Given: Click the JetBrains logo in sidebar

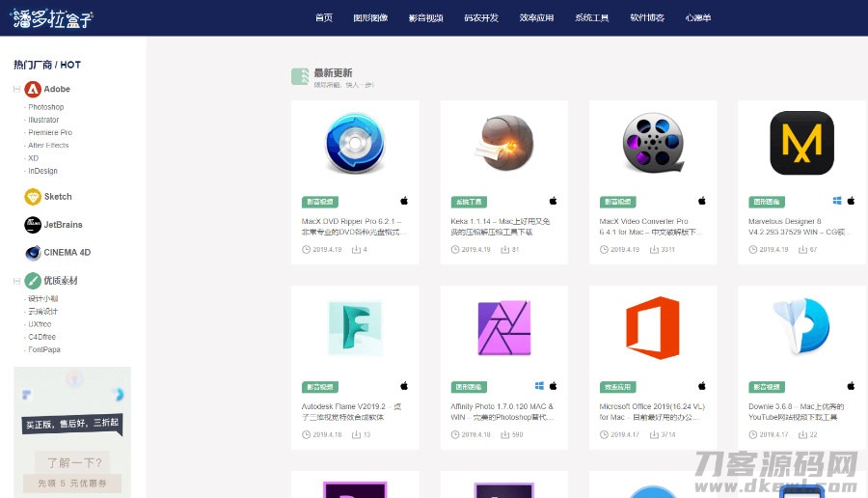Looking at the screenshot, I should pyautogui.click(x=33, y=225).
